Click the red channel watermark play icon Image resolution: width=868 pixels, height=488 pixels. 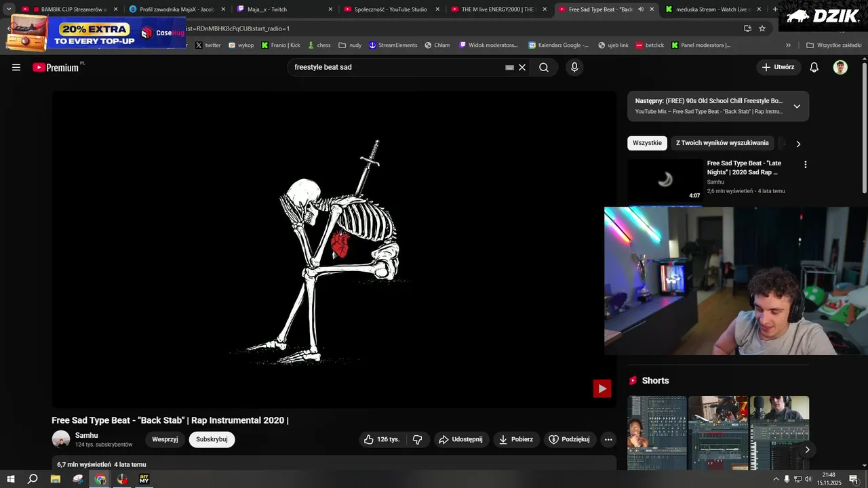tap(602, 388)
